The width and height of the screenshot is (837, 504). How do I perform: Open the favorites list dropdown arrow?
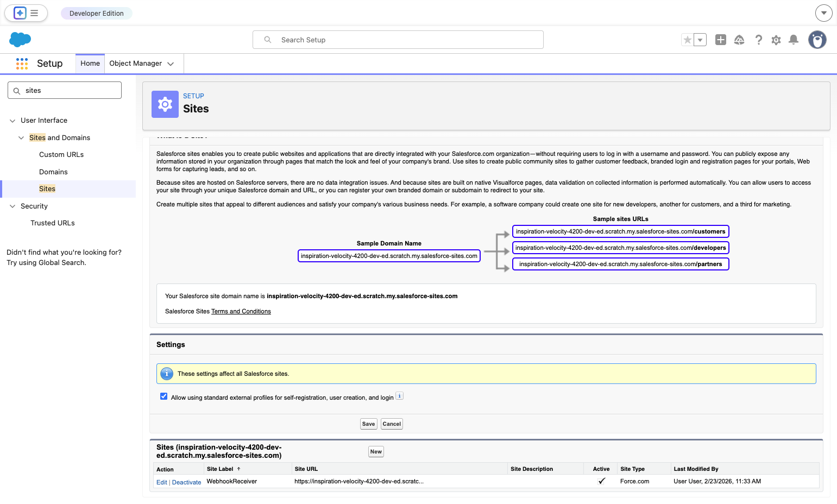pyautogui.click(x=700, y=40)
